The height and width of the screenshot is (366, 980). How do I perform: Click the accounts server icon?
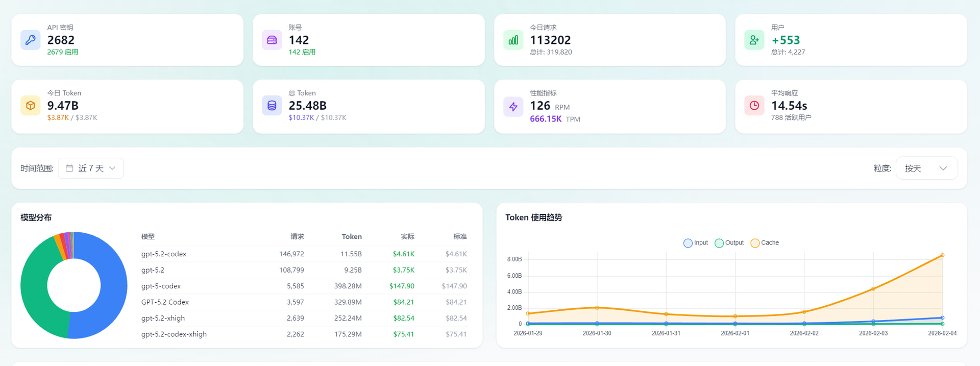272,40
